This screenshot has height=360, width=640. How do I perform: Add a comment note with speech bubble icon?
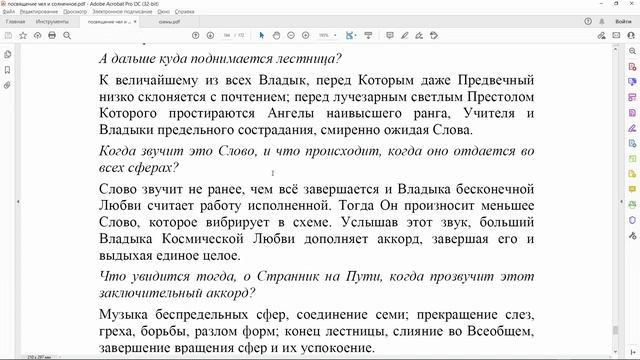point(390,36)
